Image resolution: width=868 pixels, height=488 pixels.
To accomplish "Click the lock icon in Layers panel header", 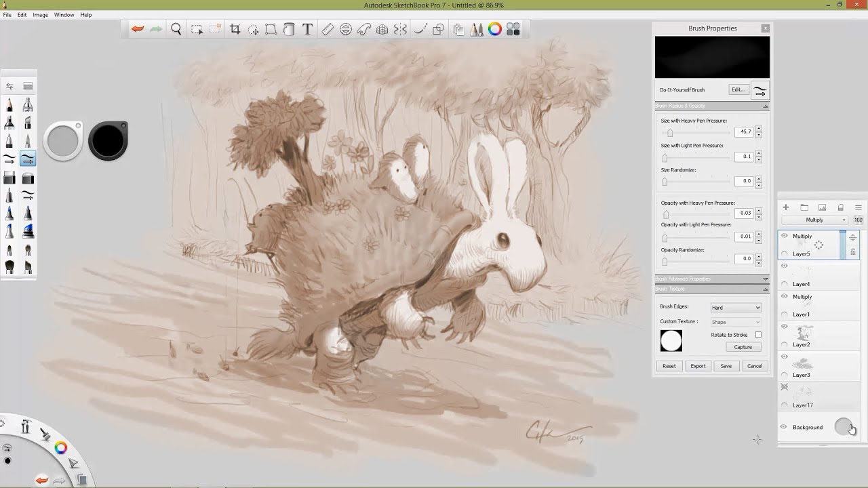I will pyautogui.click(x=840, y=207).
